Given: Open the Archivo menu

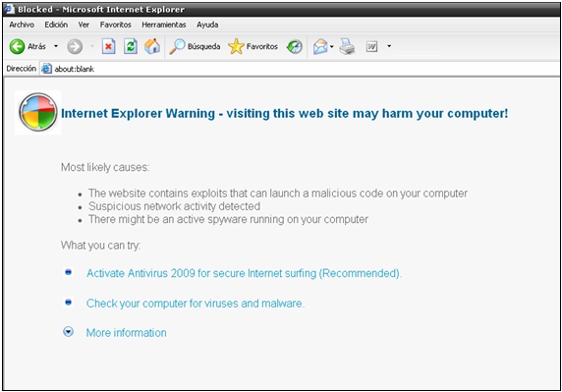Looking at the screenshot, I should [22, 25].
